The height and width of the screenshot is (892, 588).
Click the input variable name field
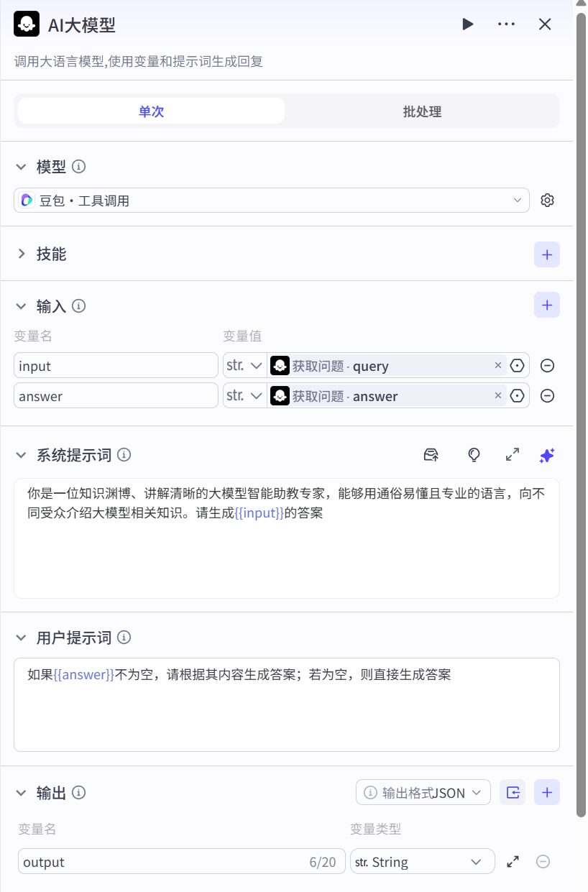coord(116,366)
